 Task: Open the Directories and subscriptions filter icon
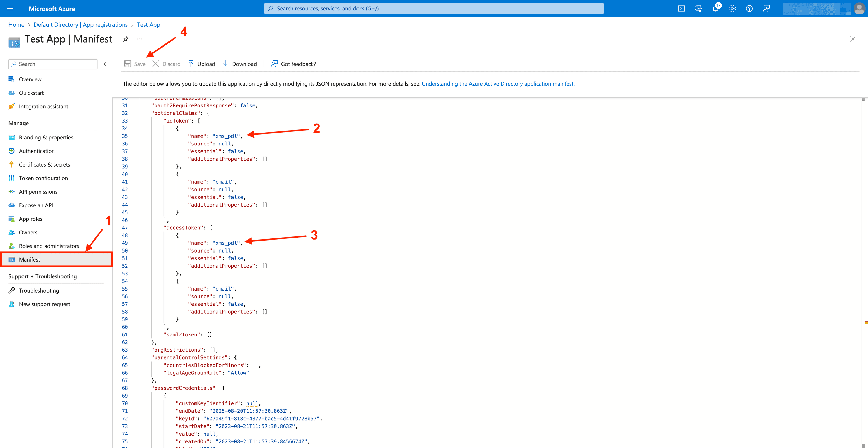point(698,8)
